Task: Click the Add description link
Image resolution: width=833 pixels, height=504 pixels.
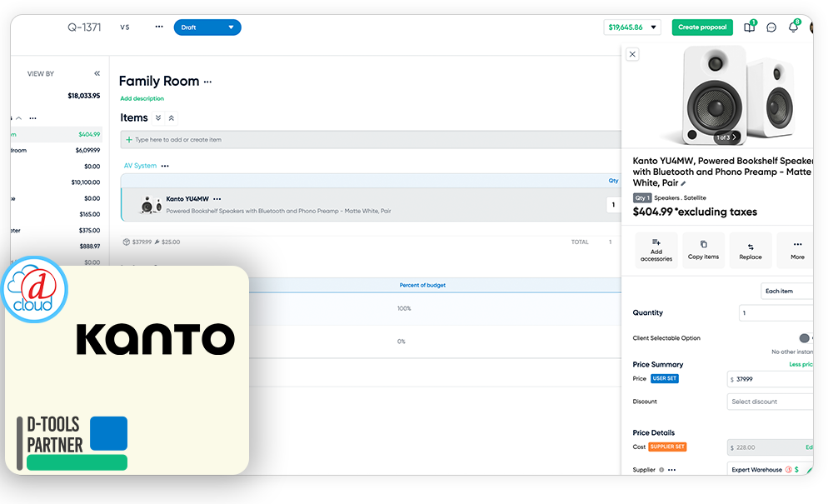Action: [x=142, y=99]
